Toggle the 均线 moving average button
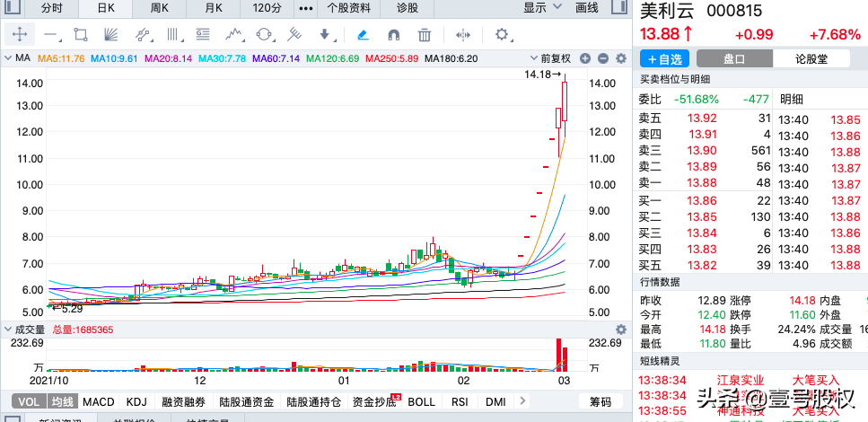This screenshot has height=422, width=868. click(62, 401)
